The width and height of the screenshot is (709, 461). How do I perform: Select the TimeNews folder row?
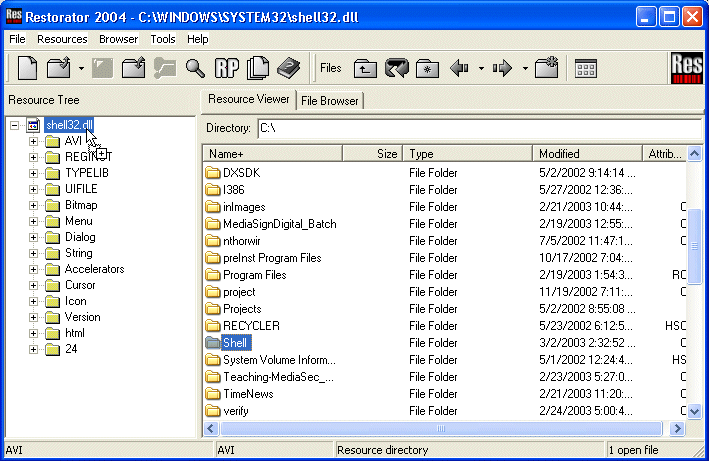tap(444, 394)
